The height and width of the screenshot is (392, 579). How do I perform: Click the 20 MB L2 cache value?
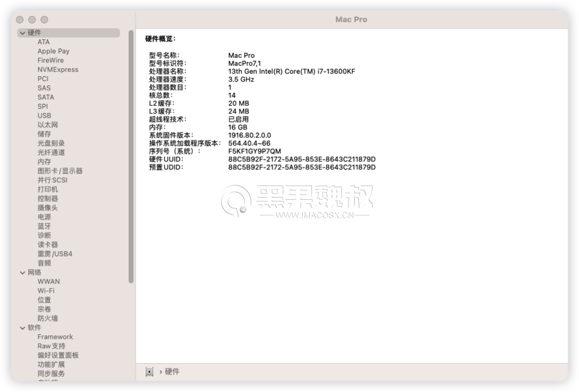point(239,104)
